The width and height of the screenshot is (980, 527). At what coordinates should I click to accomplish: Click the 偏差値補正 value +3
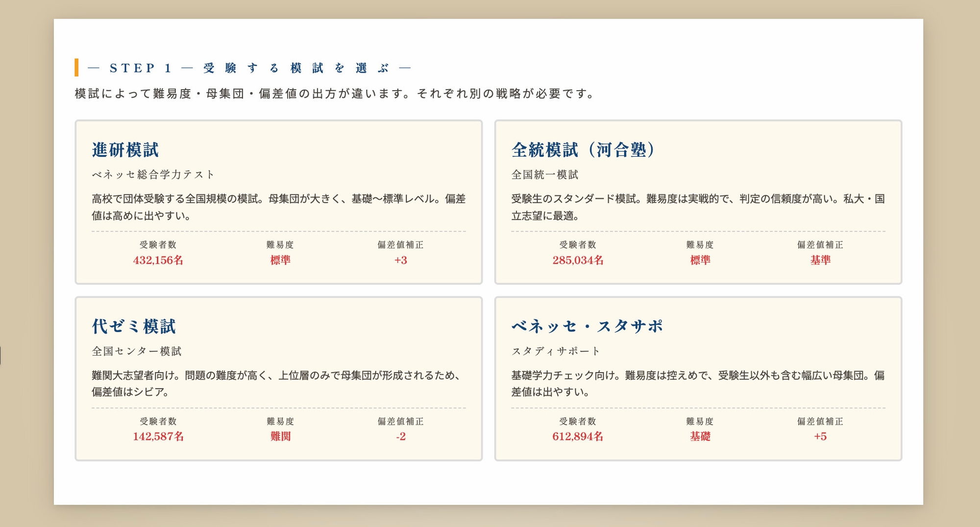(x=400, y=261)
